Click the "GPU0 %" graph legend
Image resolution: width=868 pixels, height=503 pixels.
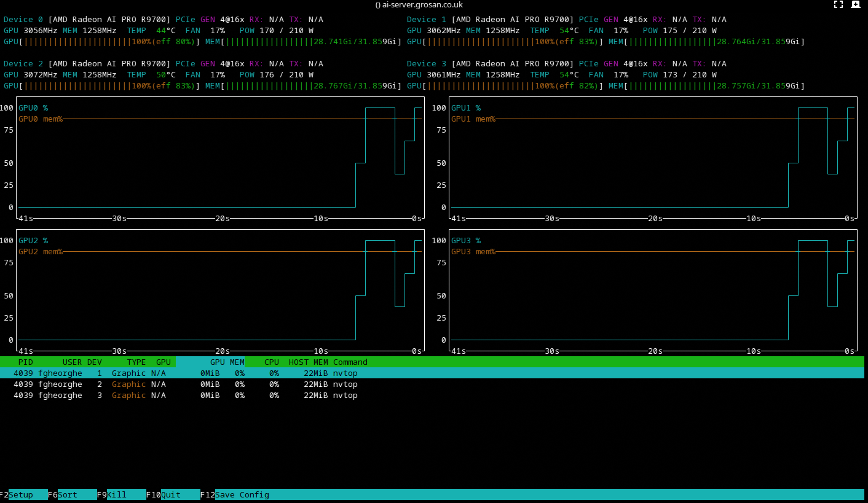[33, 108]
